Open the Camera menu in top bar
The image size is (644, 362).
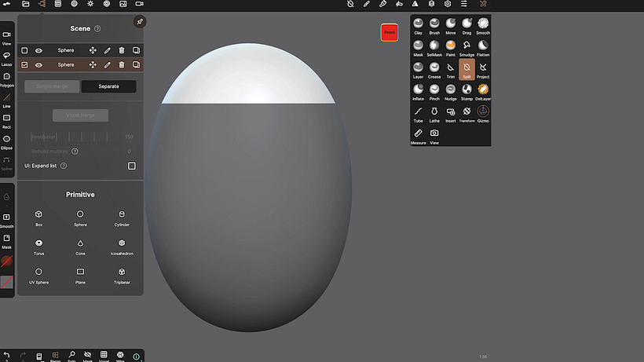139,4
